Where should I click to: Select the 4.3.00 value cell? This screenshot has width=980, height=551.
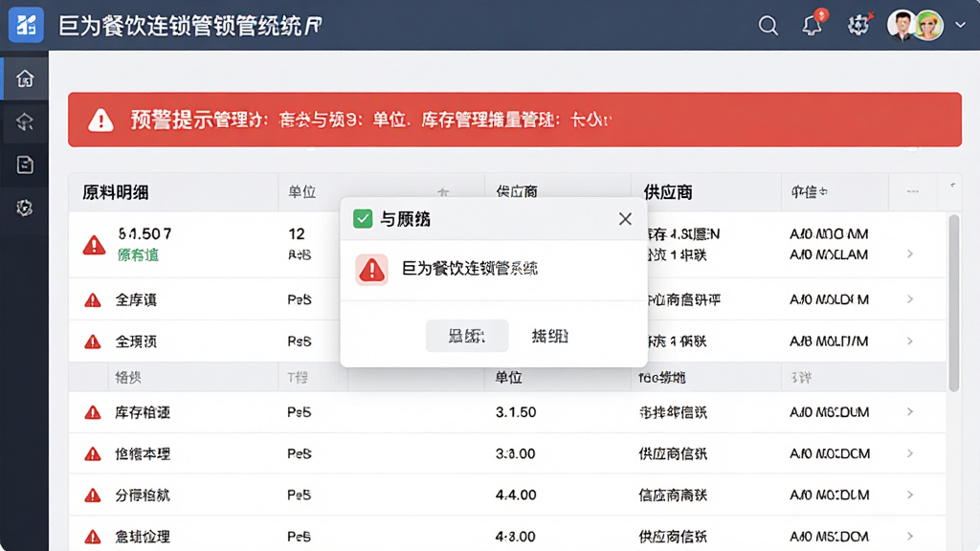point(516,536)
